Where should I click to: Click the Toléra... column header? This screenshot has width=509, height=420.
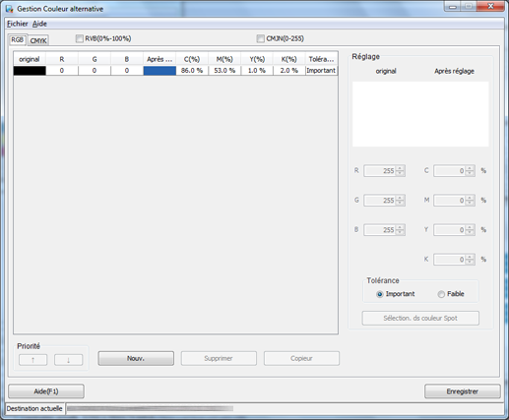click(x=321, y=59)
